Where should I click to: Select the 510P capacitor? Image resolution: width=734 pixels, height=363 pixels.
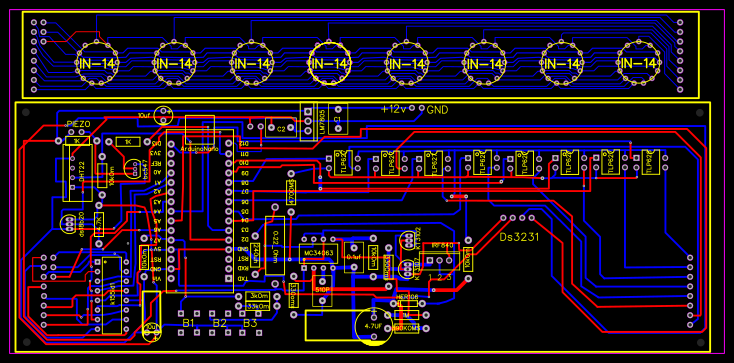(x=322, y=290)
